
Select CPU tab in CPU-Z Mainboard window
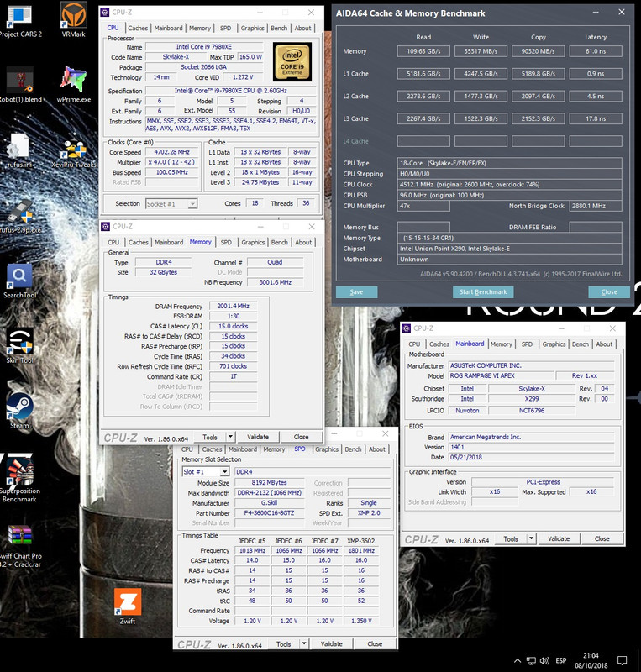(414, 344)
